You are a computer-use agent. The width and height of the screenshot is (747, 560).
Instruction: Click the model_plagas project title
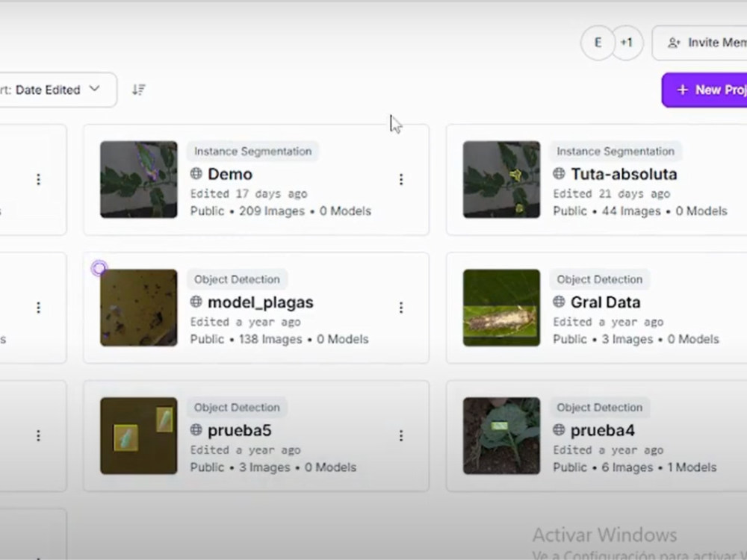[x=261, y=302]
